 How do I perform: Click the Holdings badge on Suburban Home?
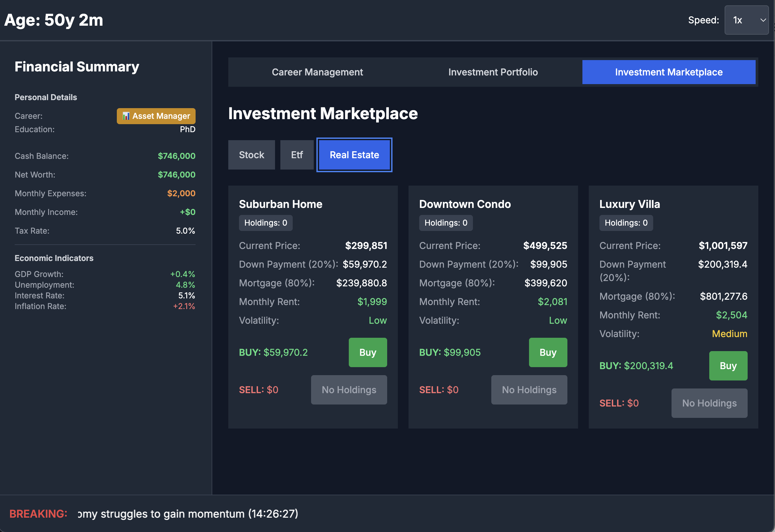[265, 223]
